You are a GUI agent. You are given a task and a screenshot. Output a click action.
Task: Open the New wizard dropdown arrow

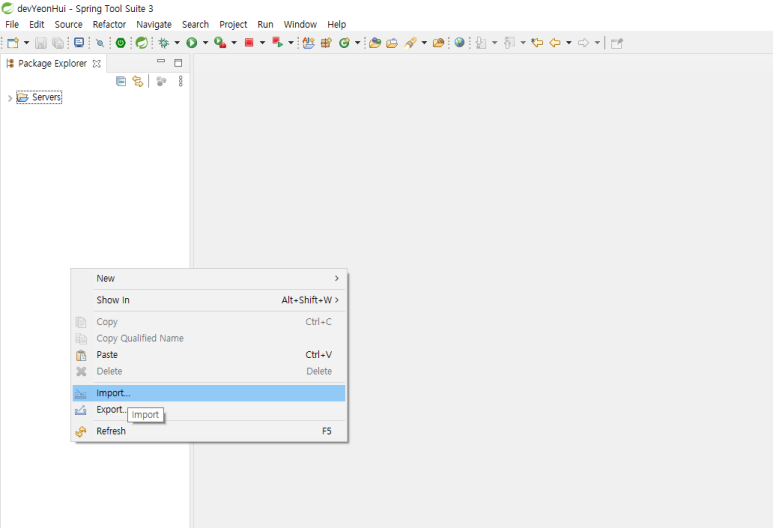(x=27, y=43)
